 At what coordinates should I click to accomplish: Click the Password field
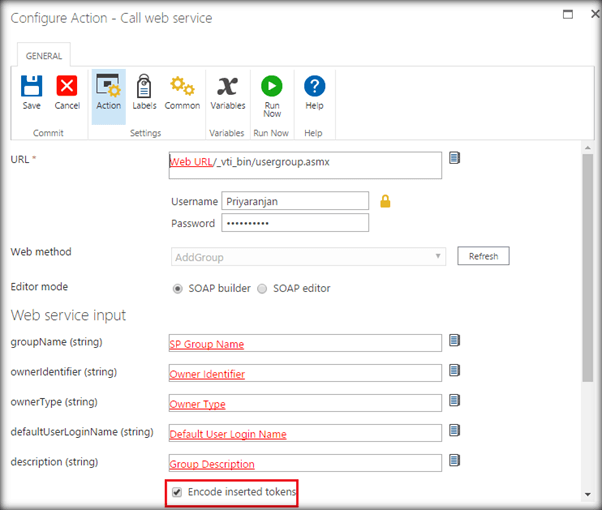click(295, 223)
